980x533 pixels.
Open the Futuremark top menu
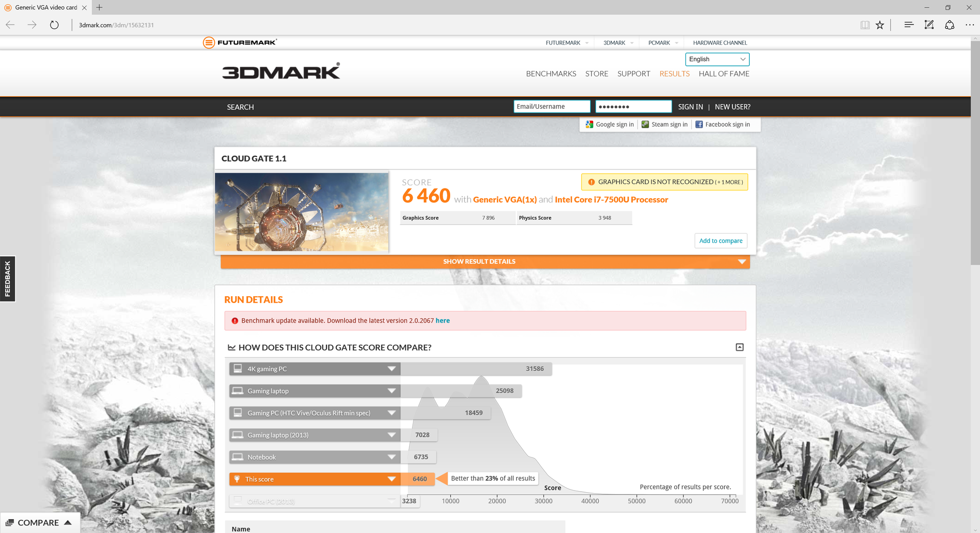pos(567,43)
